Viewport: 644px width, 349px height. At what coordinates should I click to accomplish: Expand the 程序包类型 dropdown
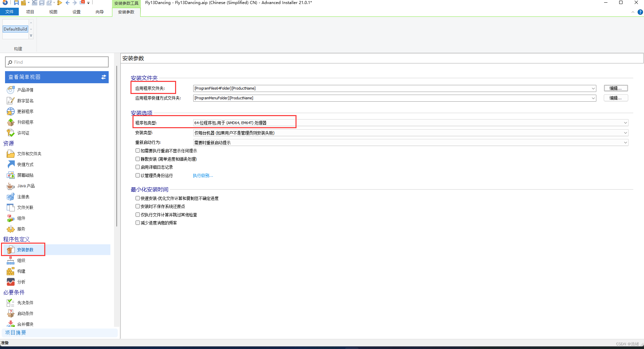click(625, 123)
